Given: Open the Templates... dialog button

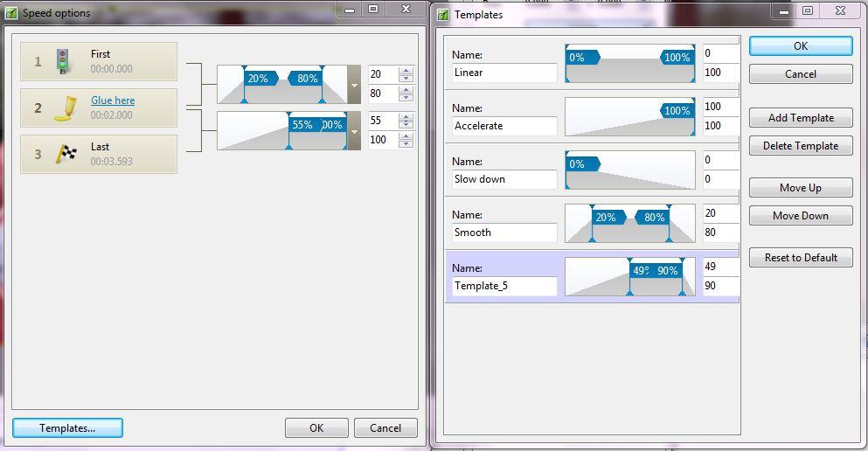Looking at the screenshot, I should pos(67,428).
